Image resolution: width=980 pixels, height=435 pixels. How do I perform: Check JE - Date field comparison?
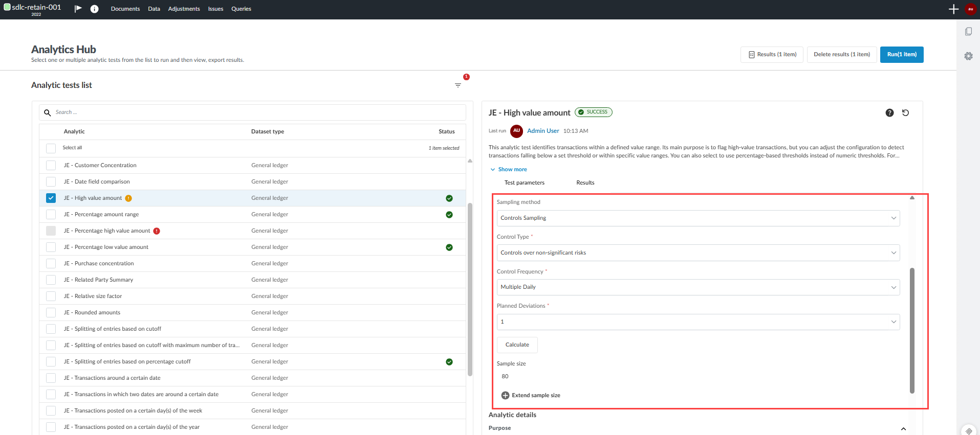pyautogui.click(x=51, y=182)
